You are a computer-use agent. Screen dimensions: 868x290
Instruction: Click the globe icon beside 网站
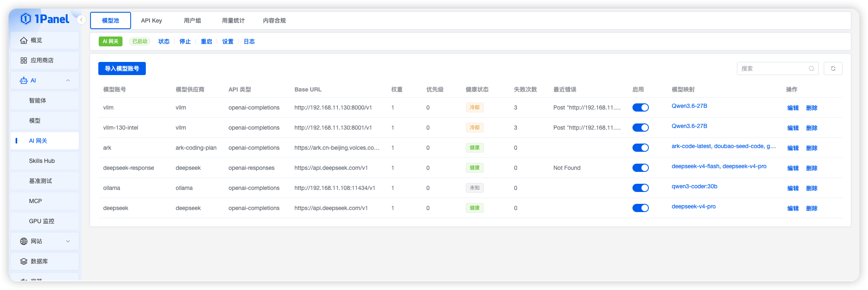coord(24,241)
